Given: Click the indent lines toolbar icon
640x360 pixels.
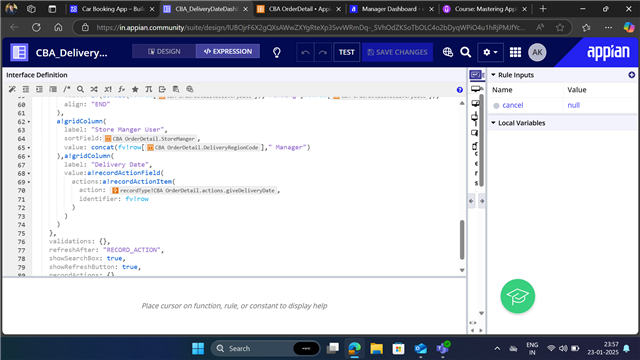Looking at the screenshot, I should 39,89.
